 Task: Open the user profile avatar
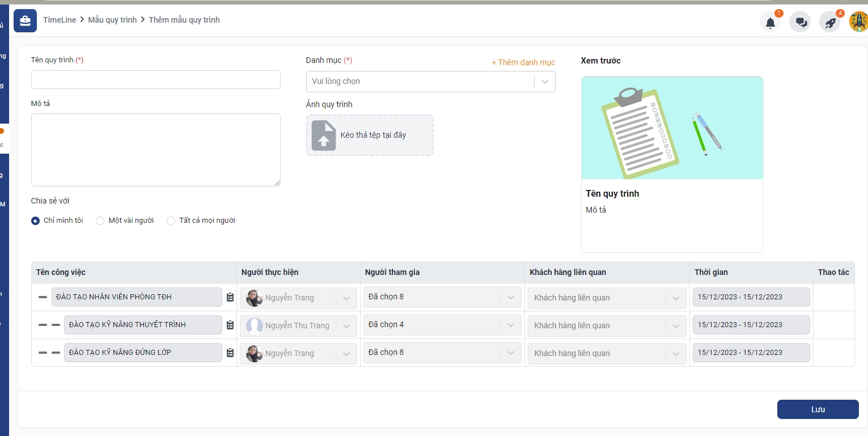[x=858, y=22]
